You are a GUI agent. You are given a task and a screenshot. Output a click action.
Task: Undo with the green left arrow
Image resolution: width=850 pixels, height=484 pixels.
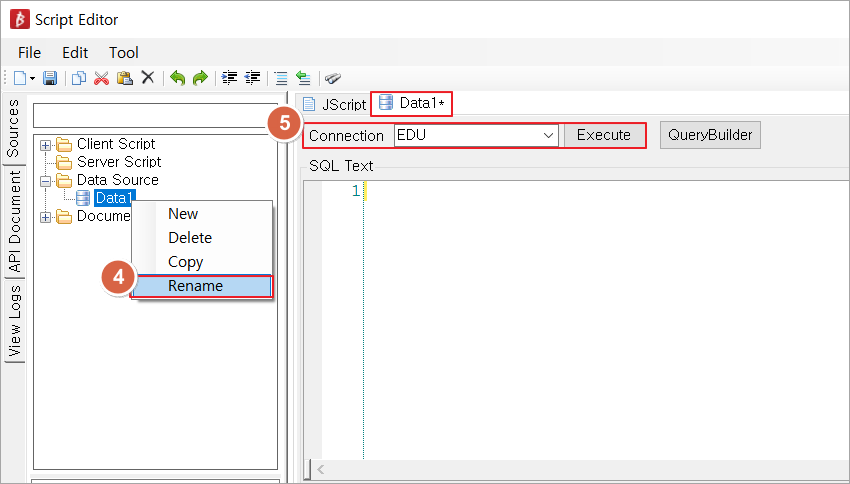[177, 77]
